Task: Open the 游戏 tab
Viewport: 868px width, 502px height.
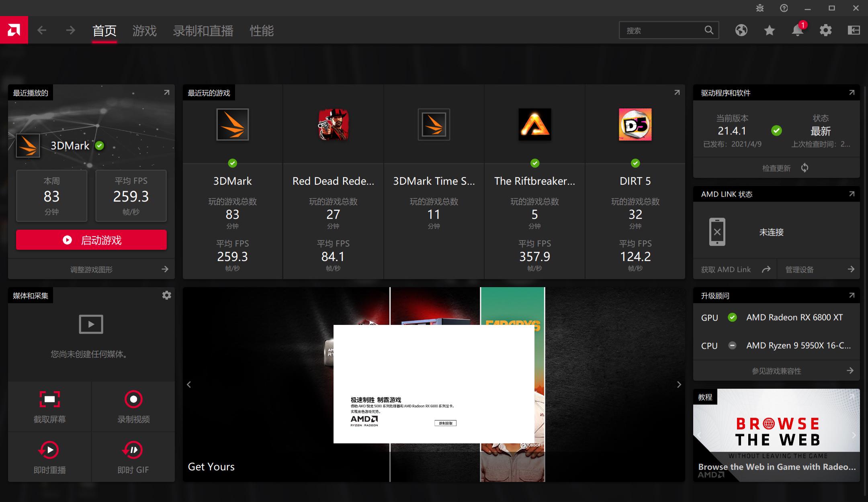Action: coord(145,30)
